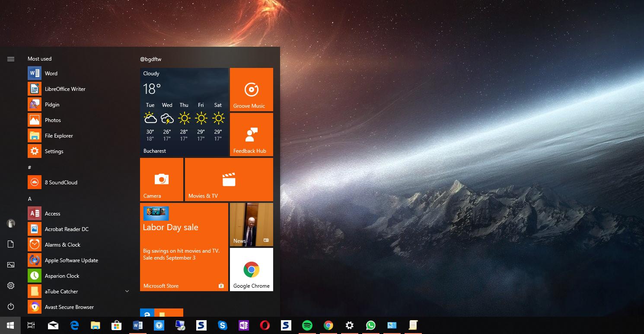
Task: Click the # group header in app list
Action: pos(29,167)
